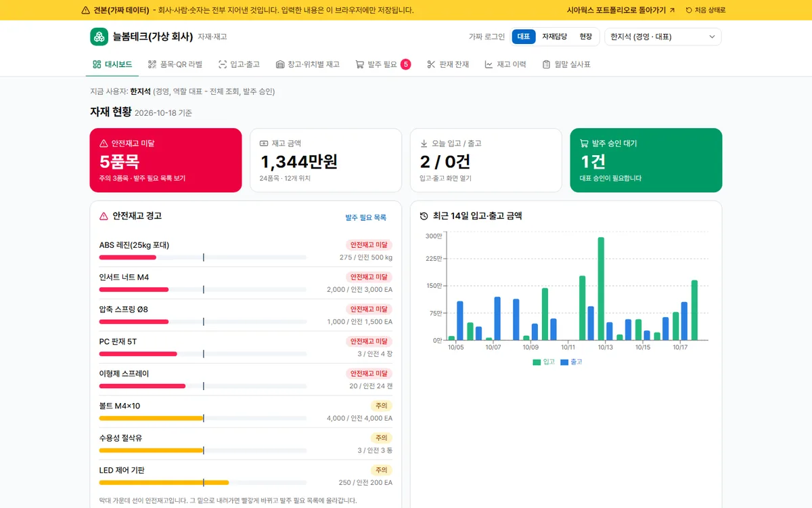Click the LED 제어 기판 stock bar

pos(203,483)
